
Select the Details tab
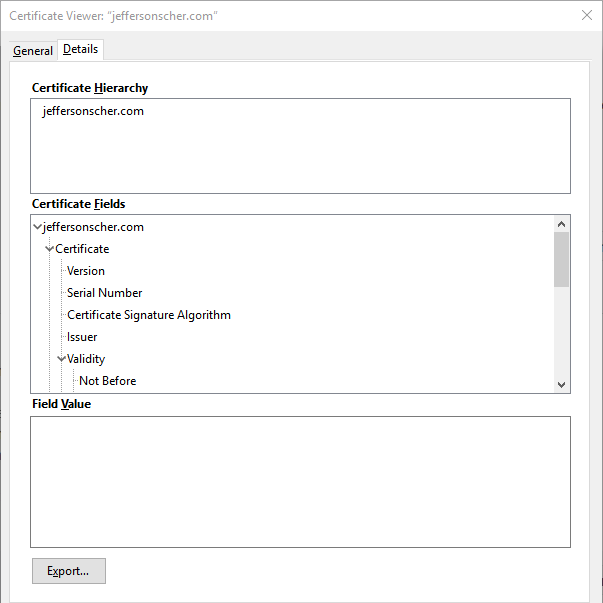80,50
